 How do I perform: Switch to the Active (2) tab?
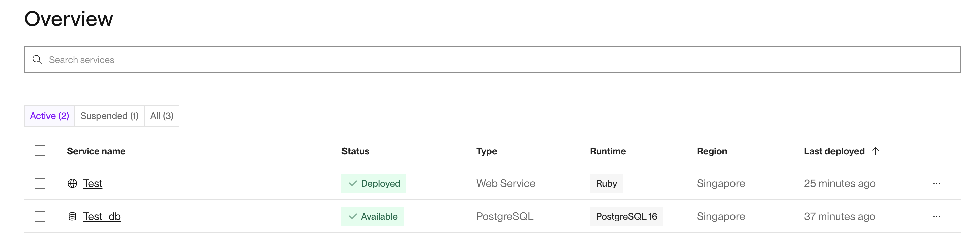(50, 116)
